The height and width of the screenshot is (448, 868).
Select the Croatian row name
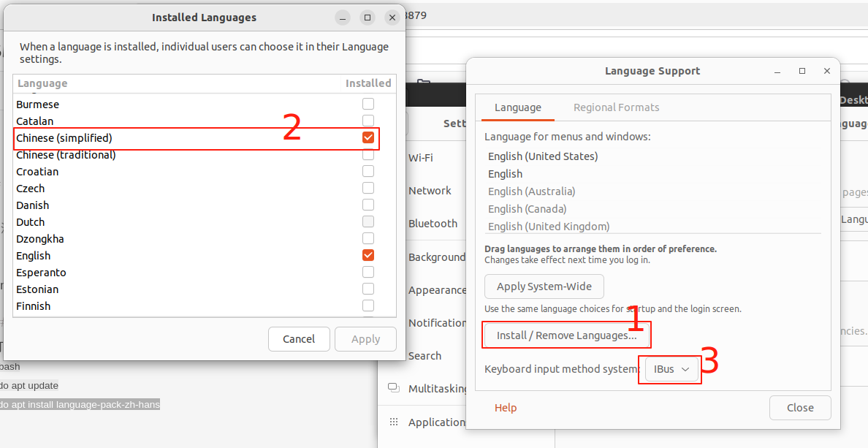tap(37, 172)
